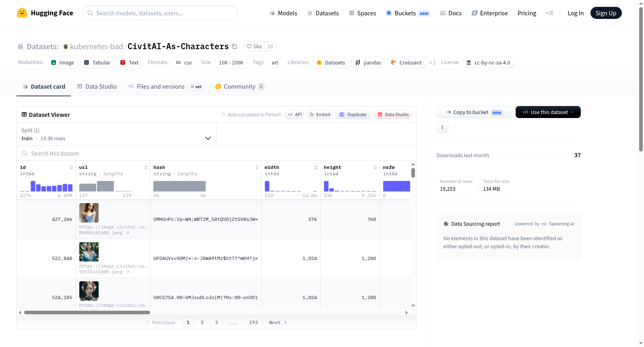644x347 pixels.
Task: Follow the Auto-converted to Parquet link
Action: (x=254, y=114)
